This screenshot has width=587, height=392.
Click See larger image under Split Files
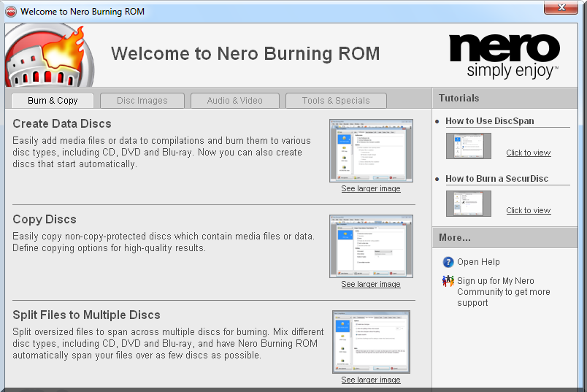point(371,380)
